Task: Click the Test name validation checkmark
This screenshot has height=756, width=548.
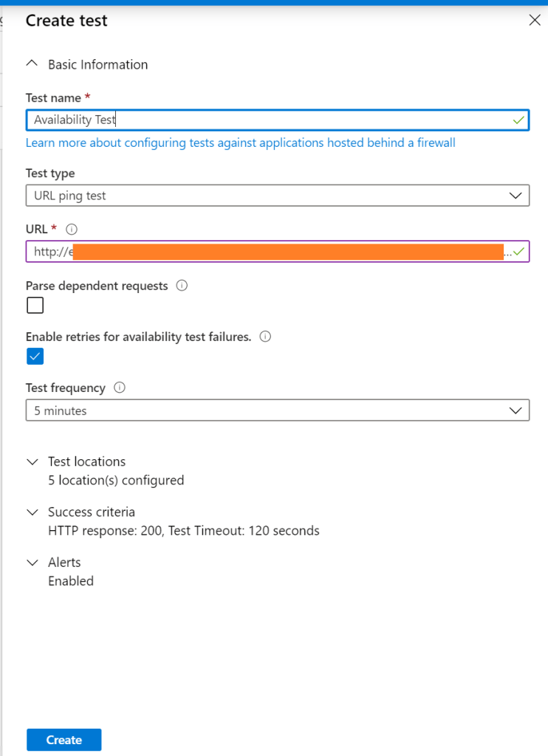Action: tap(519, 120)
